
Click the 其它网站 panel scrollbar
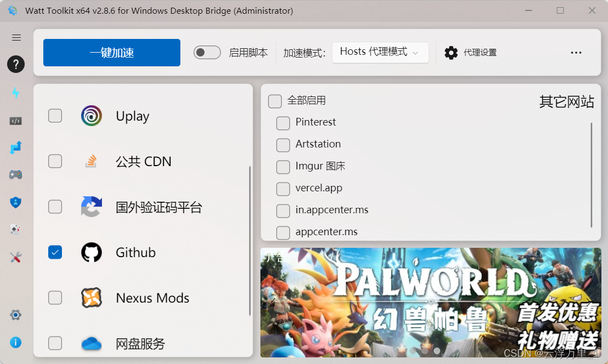[592, 175]
